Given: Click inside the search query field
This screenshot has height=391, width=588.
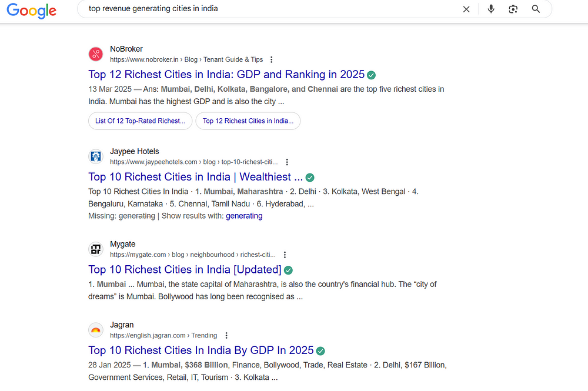Looking at the screenshot, I should tap(270, 9).
